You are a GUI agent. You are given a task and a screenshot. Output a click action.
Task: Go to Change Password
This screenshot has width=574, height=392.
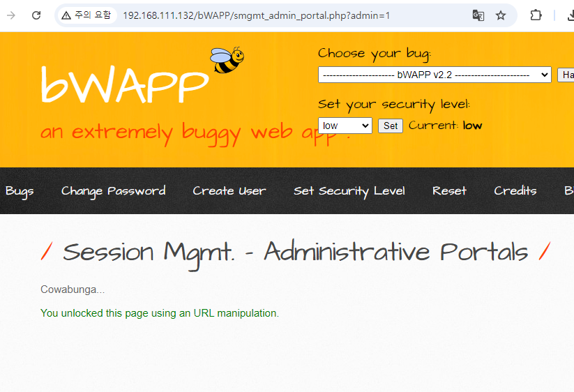114,191
